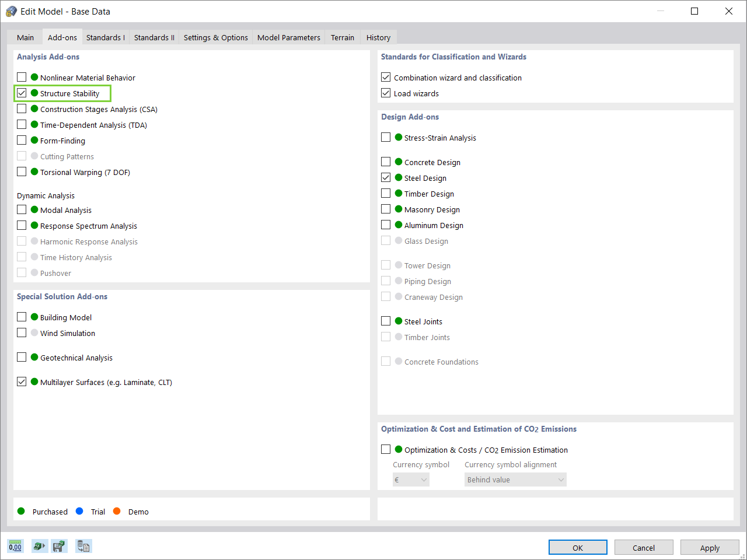Click the database export toolbar icon
The height and width of the screenshot is (560, 747).
[x=83, y=546]
